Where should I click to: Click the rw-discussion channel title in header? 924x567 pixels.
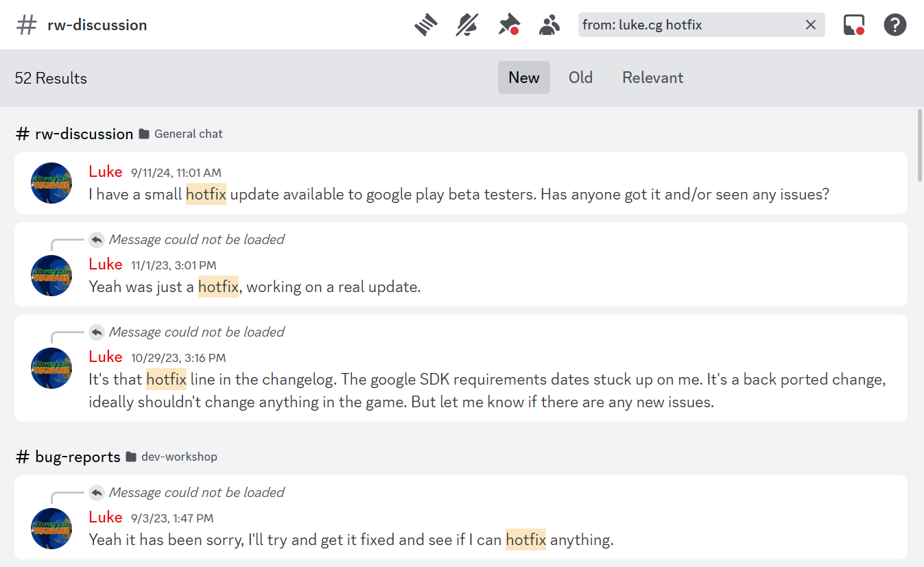pos(97,25)
